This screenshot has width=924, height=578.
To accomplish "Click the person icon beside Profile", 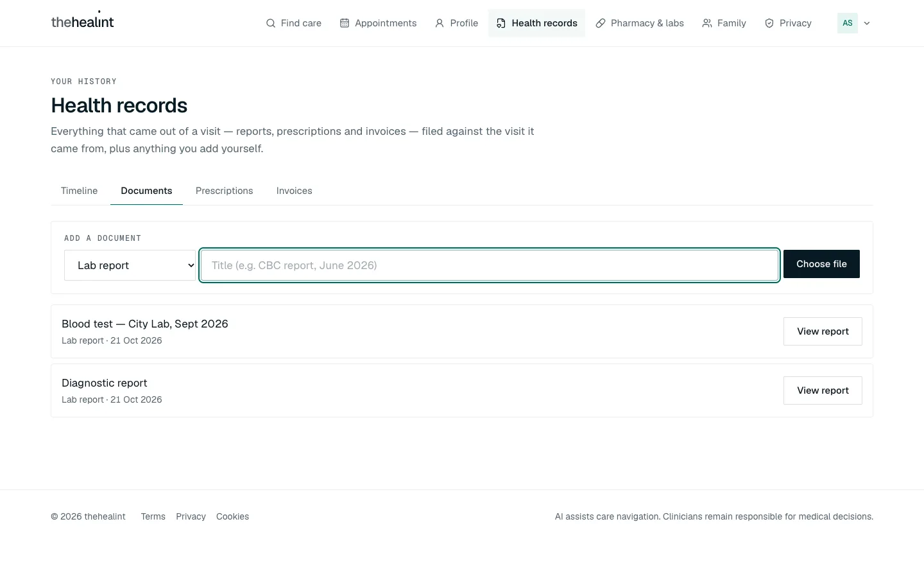I will (x=440, y=23).
